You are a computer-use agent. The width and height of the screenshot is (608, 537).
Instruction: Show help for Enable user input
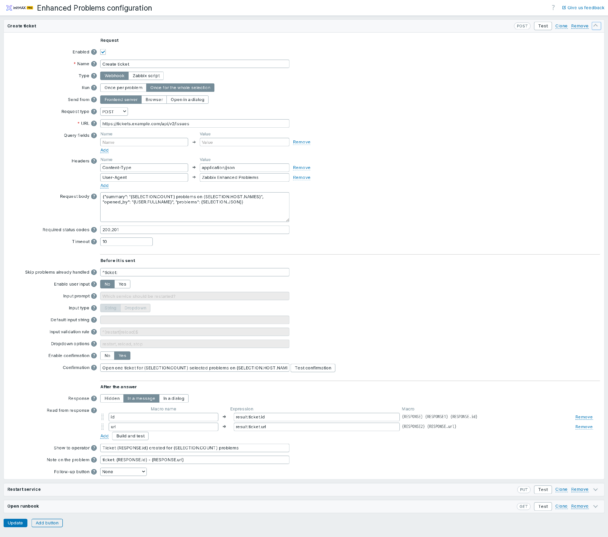(94, 284)
